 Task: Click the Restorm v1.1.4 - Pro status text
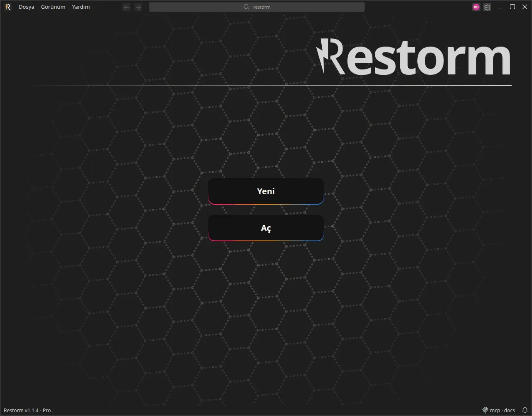click(x=27, y=411)
